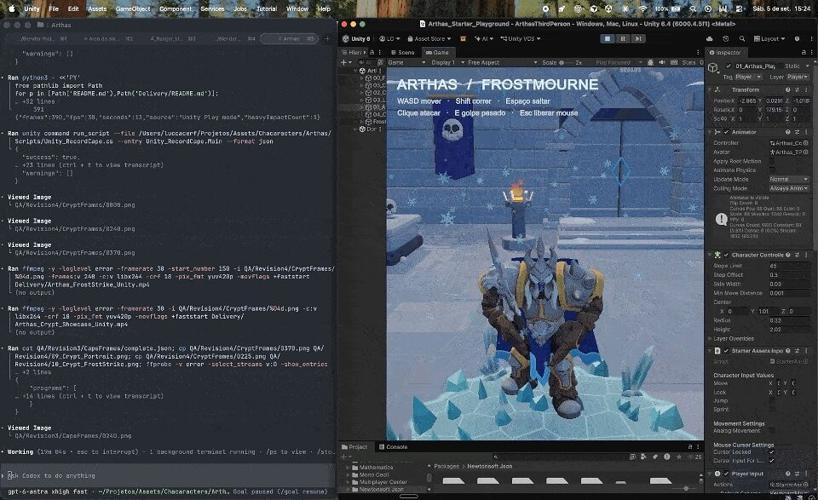Select the Hierarchy tab
818x500 pixels.
click(x=352, y=52)
